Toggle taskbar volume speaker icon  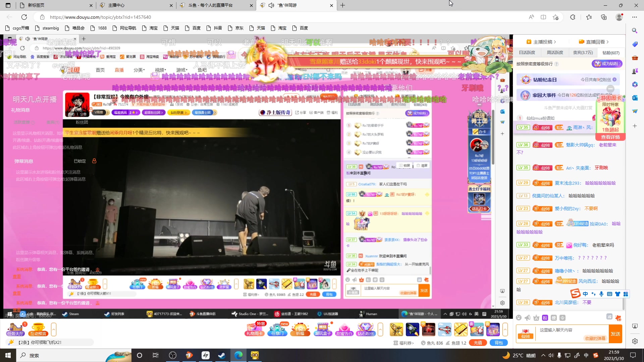click(551, 355)
